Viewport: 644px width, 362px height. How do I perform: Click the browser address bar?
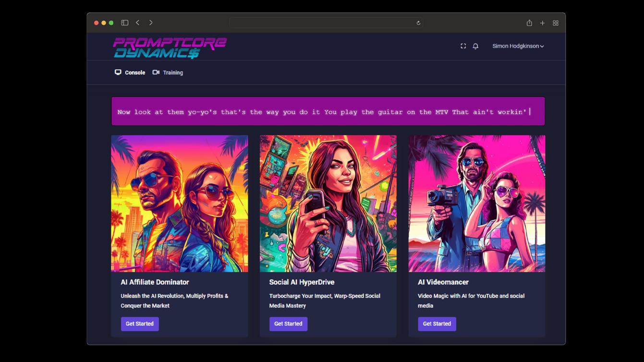pos(326,23)
